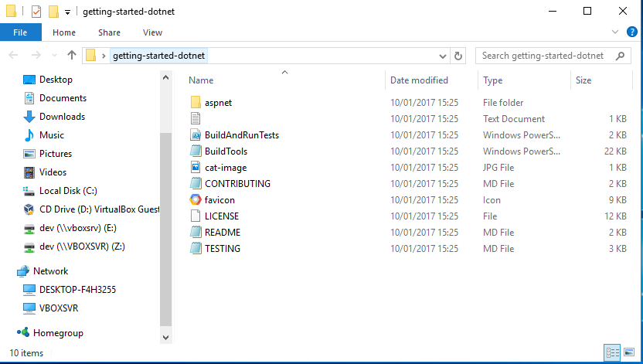The height and width of the screenshot is (364, 643).
Task: Select the BuildAndRunTests PowerShell script
Action: [x=241, y=134]
